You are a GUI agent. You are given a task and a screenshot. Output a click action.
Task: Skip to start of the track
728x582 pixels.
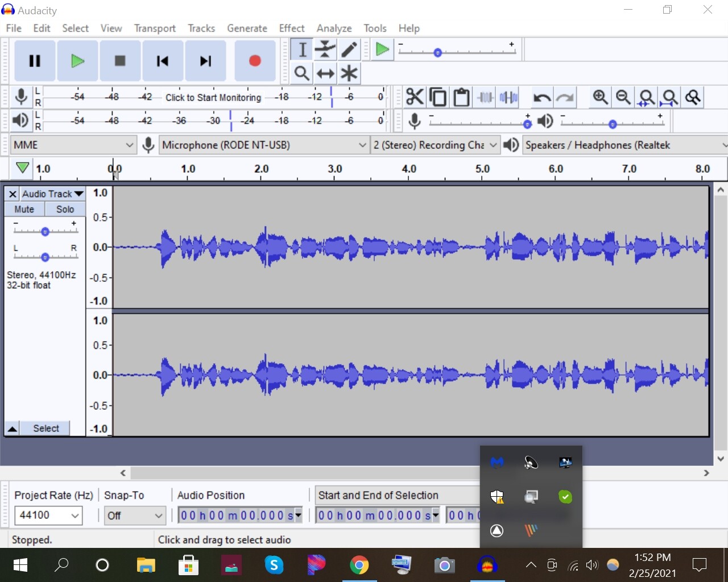pos(163,61)
